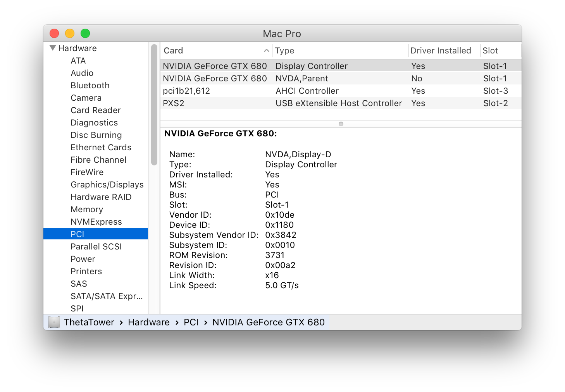565x392 pixels.
Task: Open Disc Burning in the sidebar
Action: [96, 135]
